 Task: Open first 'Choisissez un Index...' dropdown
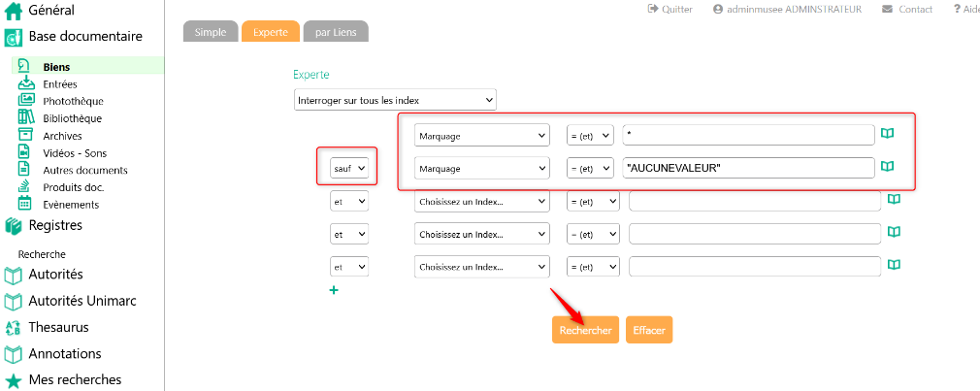pos(481,201)
